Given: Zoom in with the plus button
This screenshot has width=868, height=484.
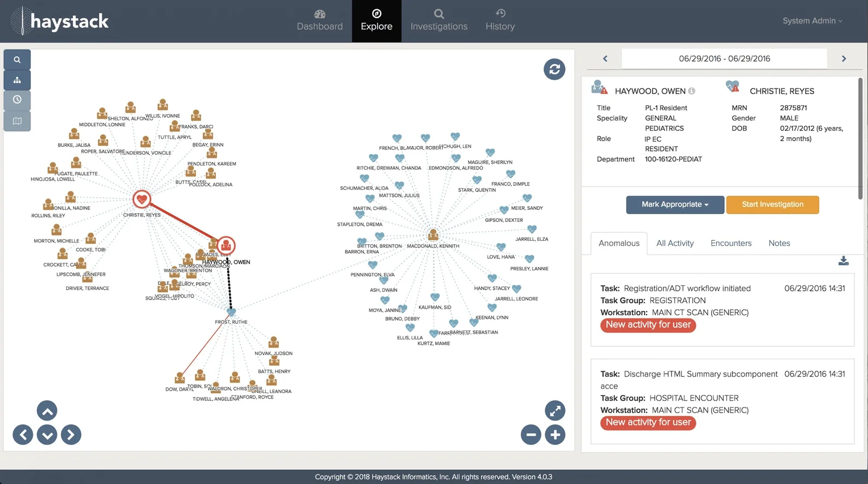Looking at the screenshot, I should coord(555,435).
